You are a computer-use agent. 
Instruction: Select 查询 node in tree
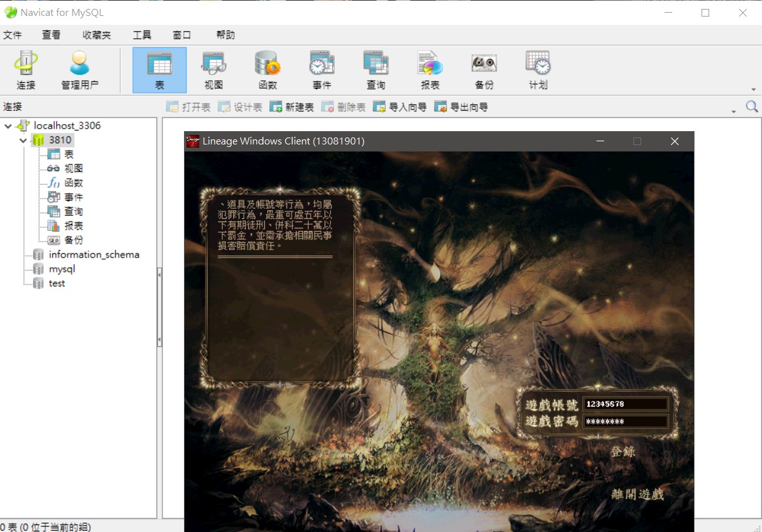[x=73, y=211]
